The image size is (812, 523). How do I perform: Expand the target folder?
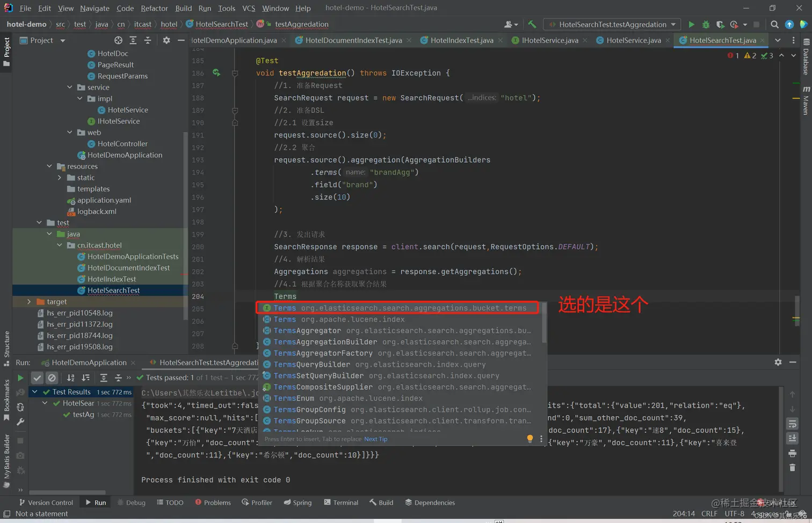(x=29, y=301)
